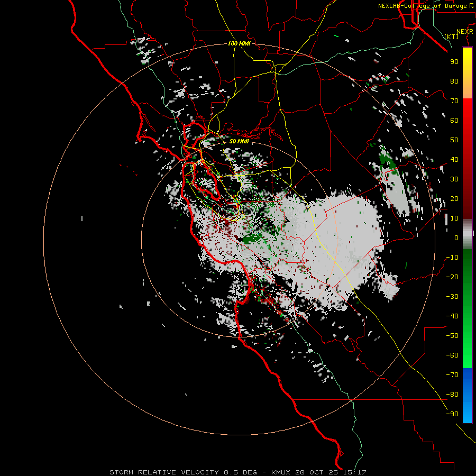The image size is (476, 476).
Task: Click the "-70" value on the velocity scale
Action: 452,375
